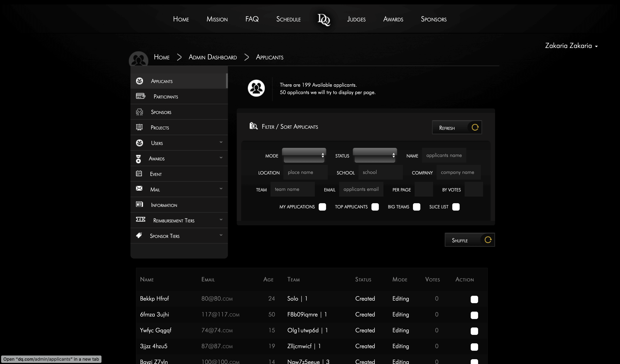Click the F8b09iqmre | 1 team cell
The width and height of the screenshot is (620, 364).
[x=307, y=314]
